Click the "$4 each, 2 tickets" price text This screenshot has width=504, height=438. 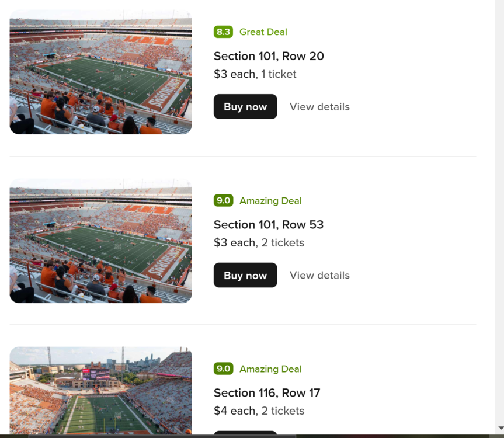coord(259,411)
